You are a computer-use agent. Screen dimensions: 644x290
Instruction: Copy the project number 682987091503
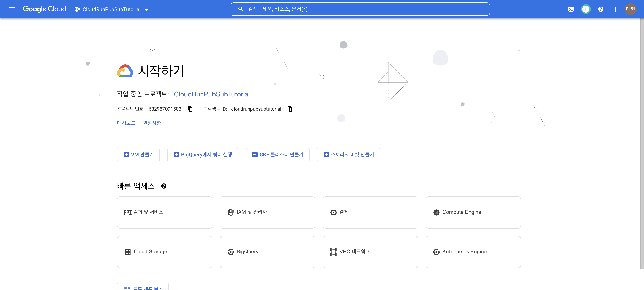coord(190,109)
